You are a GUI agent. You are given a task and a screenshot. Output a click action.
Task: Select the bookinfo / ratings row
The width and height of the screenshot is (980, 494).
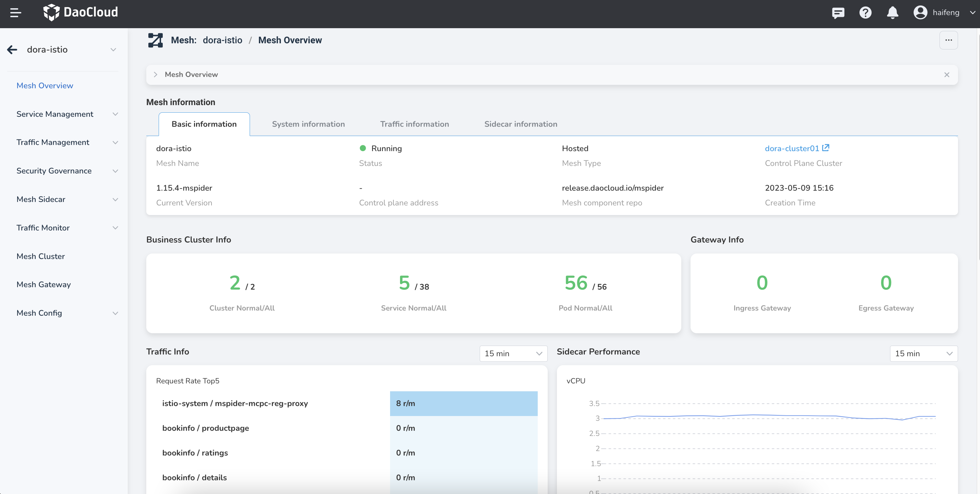point(346,453)
